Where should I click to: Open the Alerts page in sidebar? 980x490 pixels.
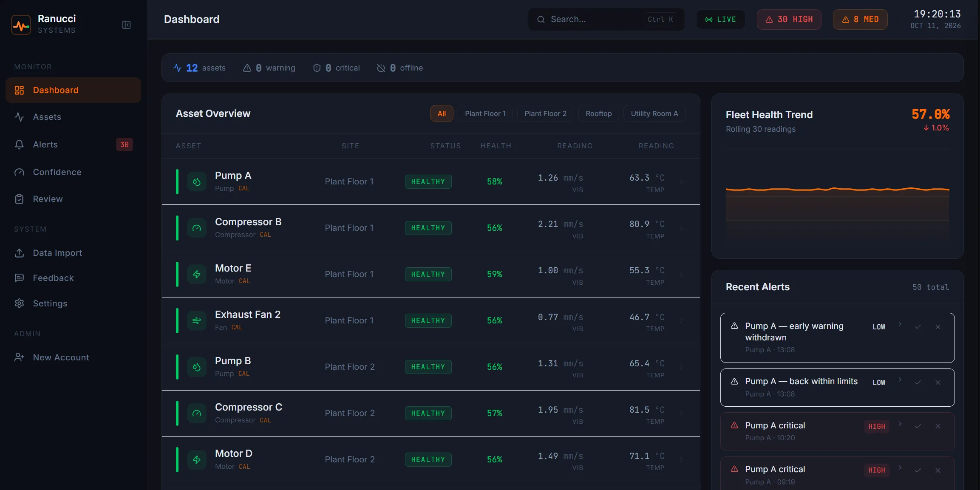point(73,144)
